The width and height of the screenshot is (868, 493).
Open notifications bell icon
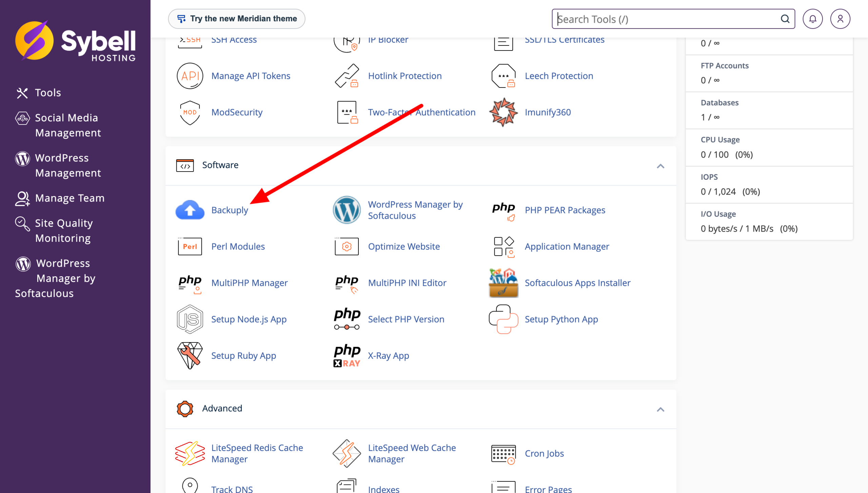813,19
